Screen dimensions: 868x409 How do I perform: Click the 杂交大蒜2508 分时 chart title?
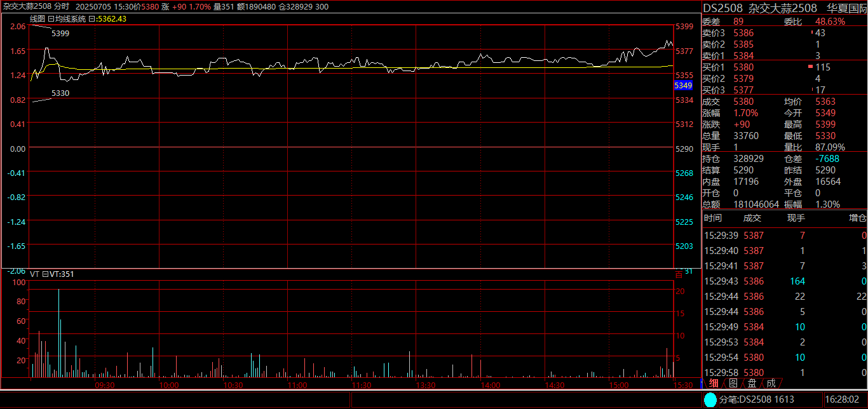pyautogui.click(x=36, y=6)
